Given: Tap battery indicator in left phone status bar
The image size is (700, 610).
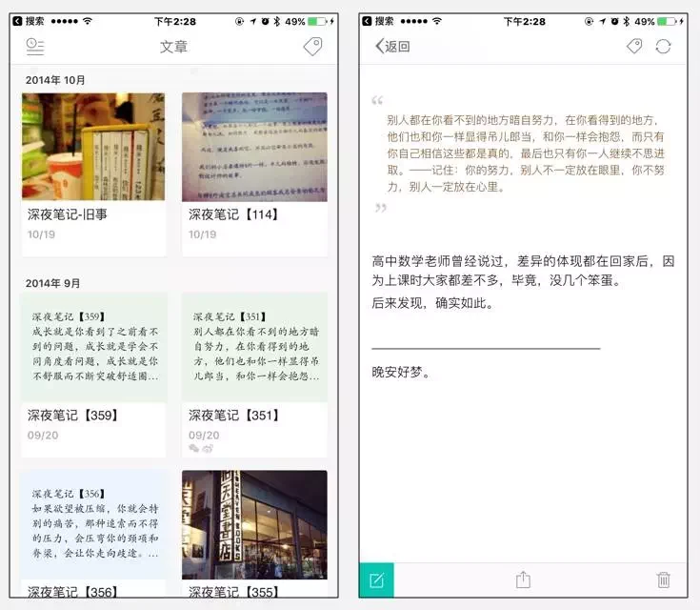Looking at the screenshot, I should [x=317, y=21].
